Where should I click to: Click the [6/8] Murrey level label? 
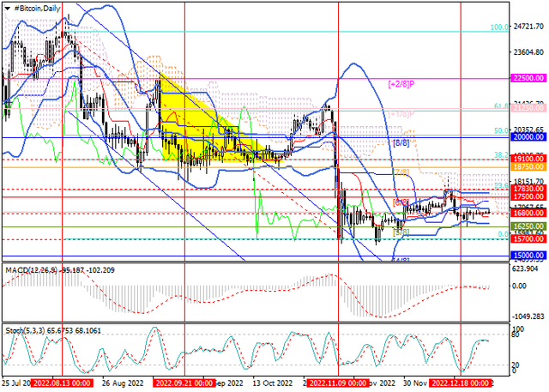point(401,202)
